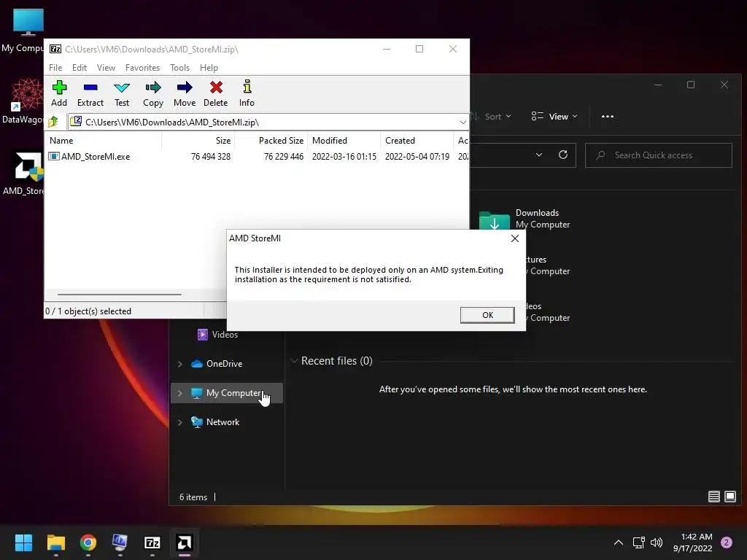The width and height of the screenshot is (747, 560).
Task: Open the three-dot See more menu
Action: point(608,116)
